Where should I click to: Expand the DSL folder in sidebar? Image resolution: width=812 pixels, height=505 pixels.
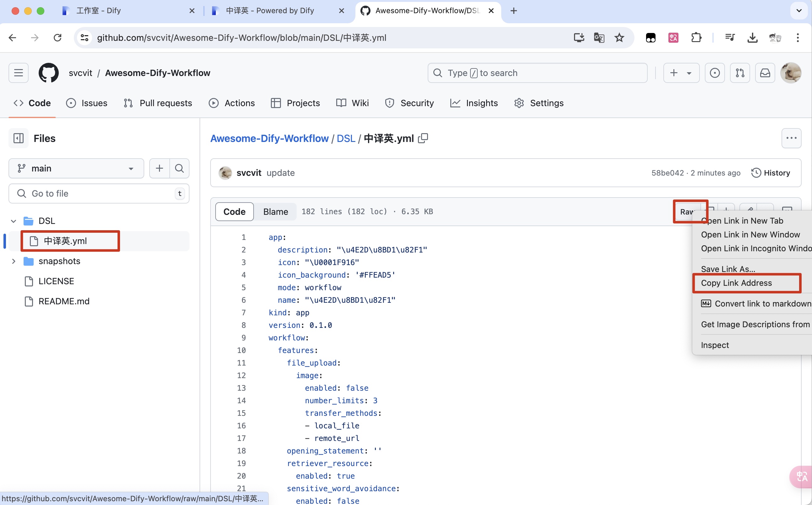pos(14,220)
